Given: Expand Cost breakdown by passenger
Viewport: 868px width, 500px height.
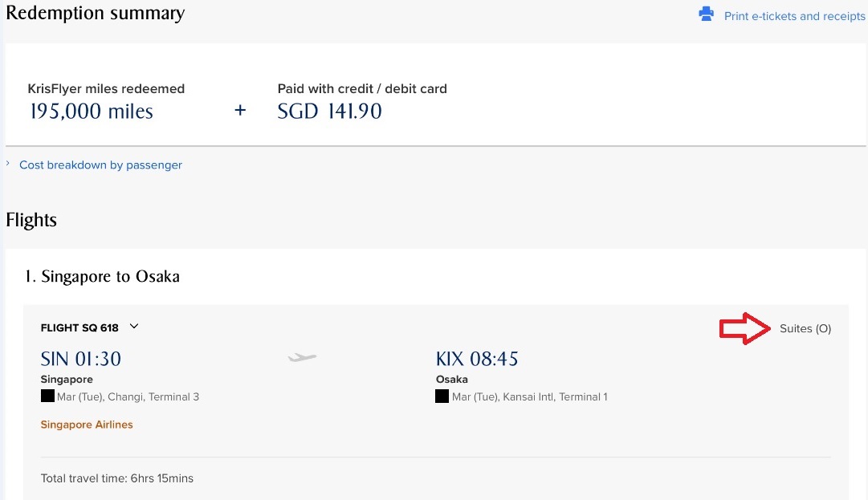Looking at the screenshot, I should (100, 165).
